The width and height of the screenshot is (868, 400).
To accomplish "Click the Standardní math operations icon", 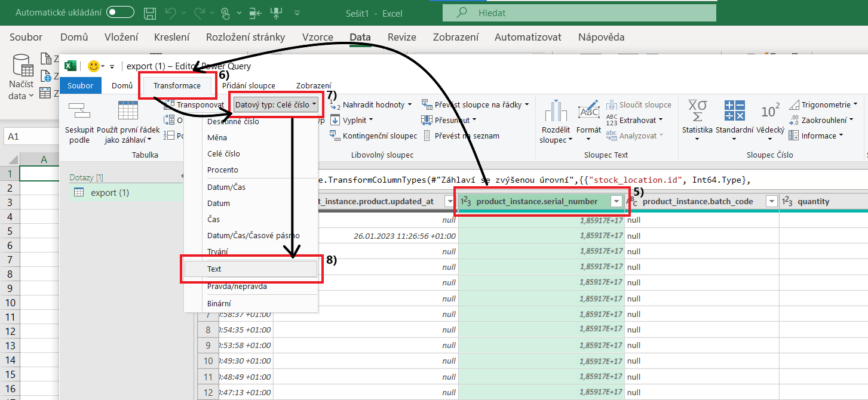I will (x=734, y=111).
